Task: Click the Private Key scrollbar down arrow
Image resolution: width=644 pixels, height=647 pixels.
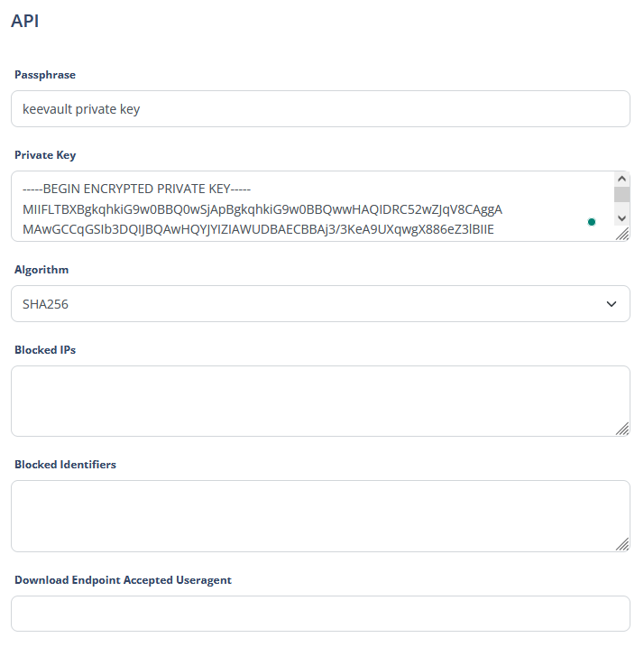Action: 621,218
